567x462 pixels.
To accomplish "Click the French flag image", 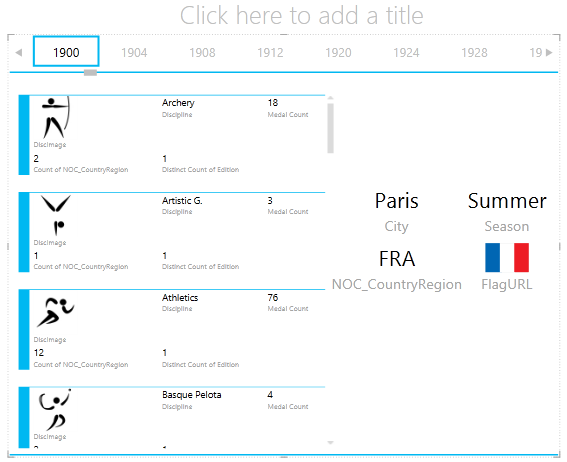I will click(x=507, y=257).
